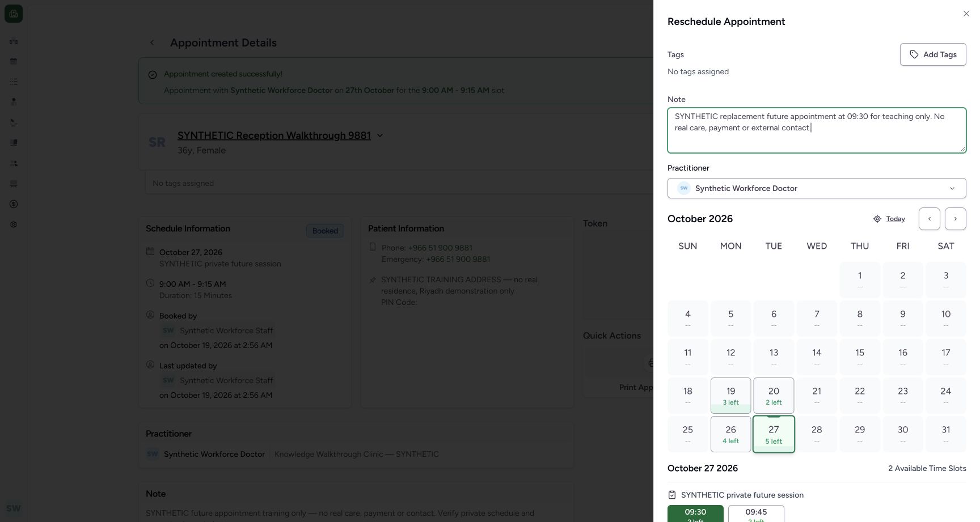This screenshot has height=522, width=980.
Task: Click the clock icon beside 9:00 AM - 9:15 AM
Action: click(150, 283)
